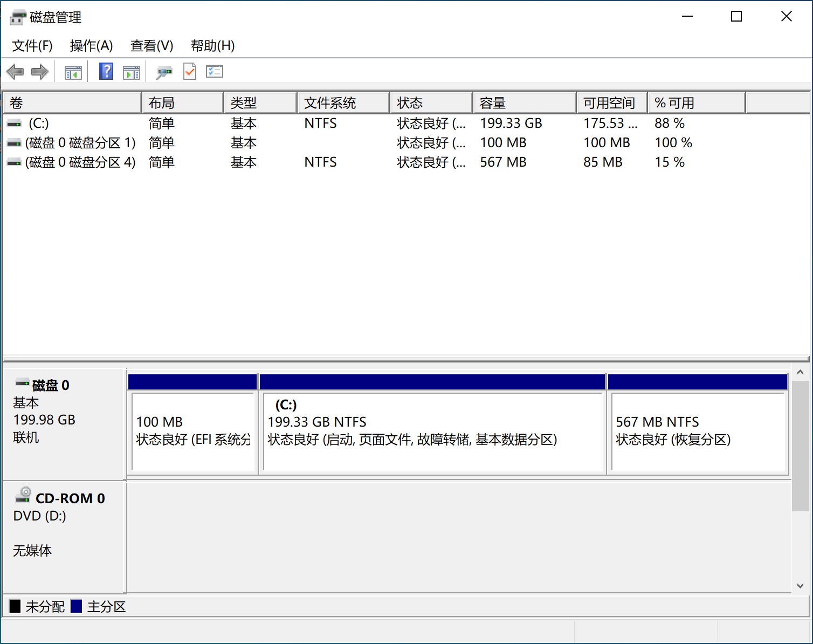The height and width of the screenshot is (644, 813).
Task: Click the (C:) volume drive icon
Action: pos(13,123)
